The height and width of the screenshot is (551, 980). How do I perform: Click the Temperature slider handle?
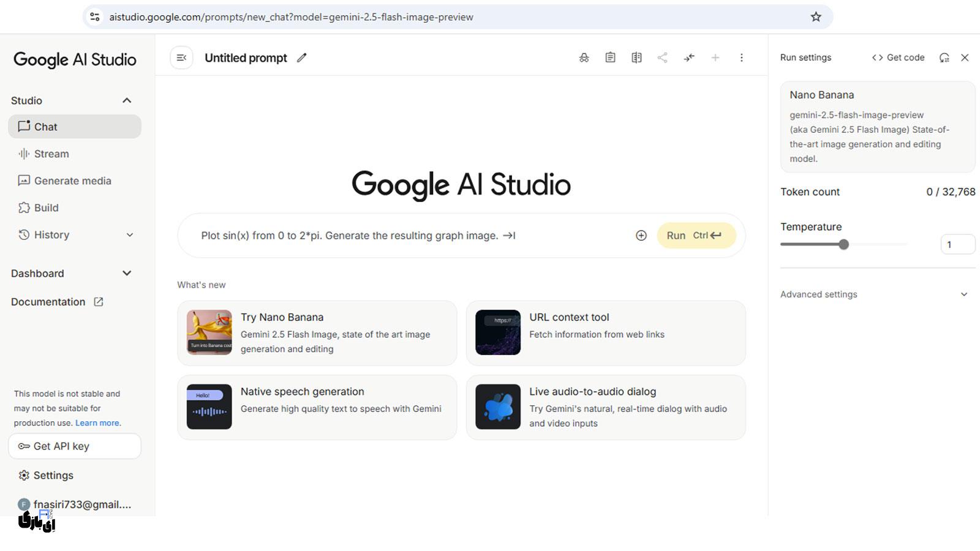click(x=843, y=245)
